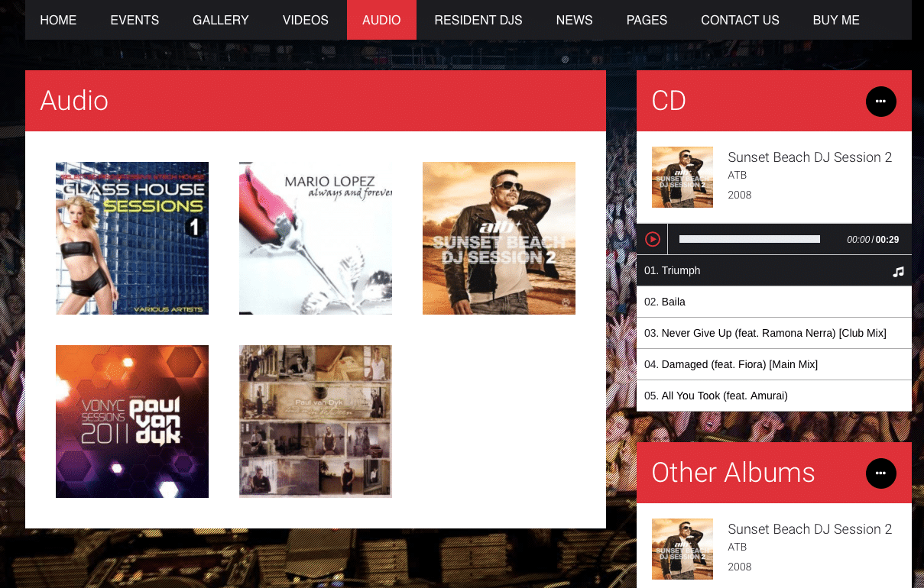The image size is (924, 588).
Task: Open the Gallery menu
Action: tap(221, 20)
